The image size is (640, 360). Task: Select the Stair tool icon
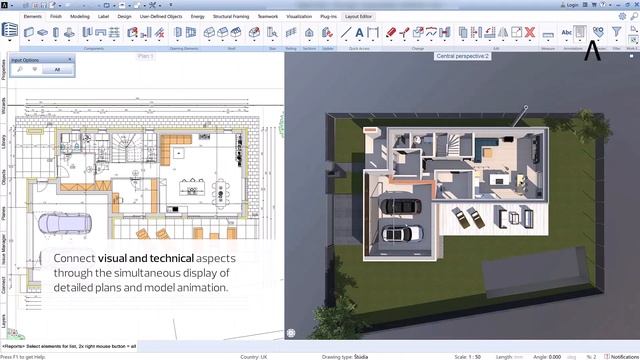[114, 32]
